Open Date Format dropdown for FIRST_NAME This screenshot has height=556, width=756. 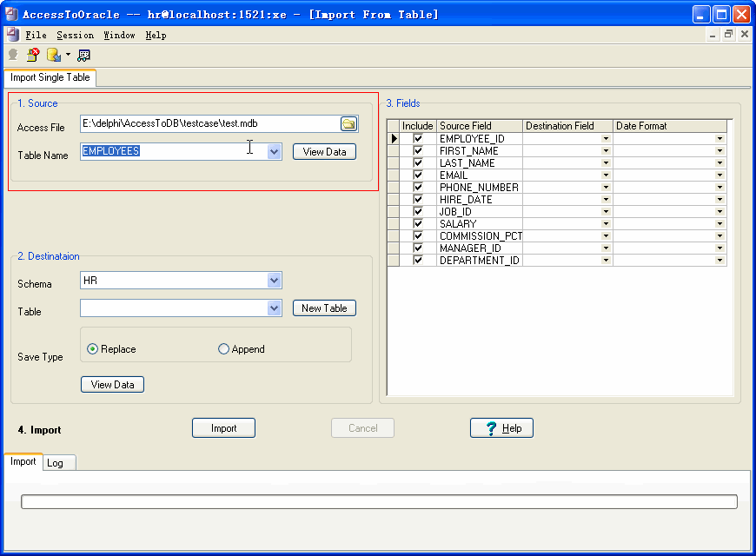pos(720,151)
